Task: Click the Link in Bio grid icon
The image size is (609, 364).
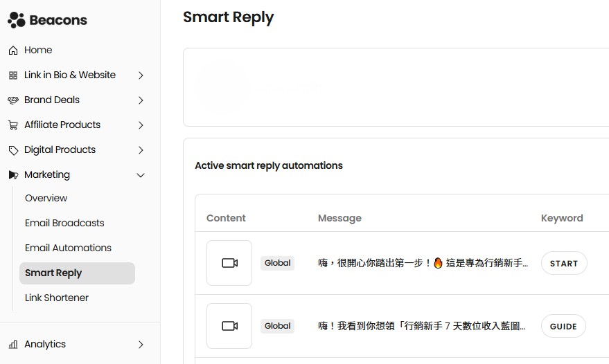Action: point(13,75)
